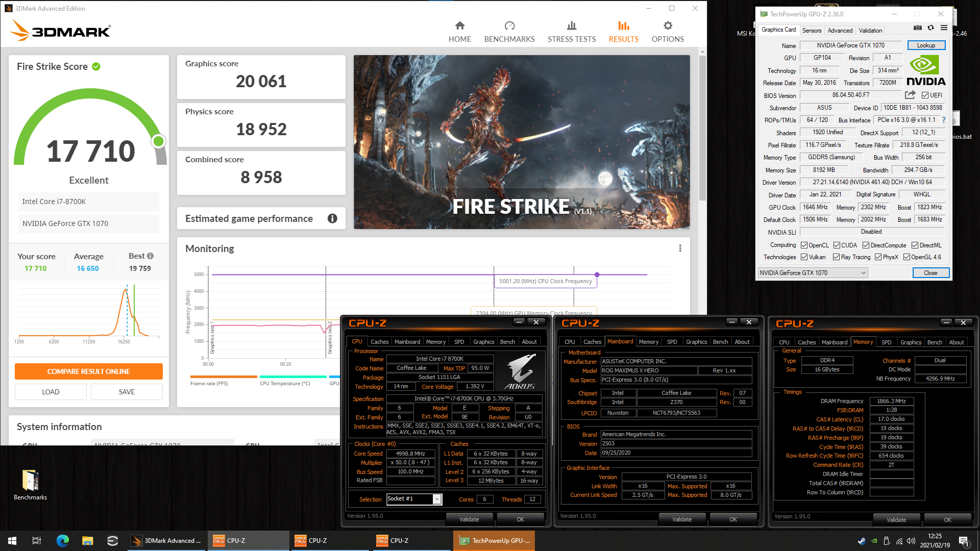Open Task View on taskbar
This screenshot has height=551, width=980.
(x=37, y=541)
